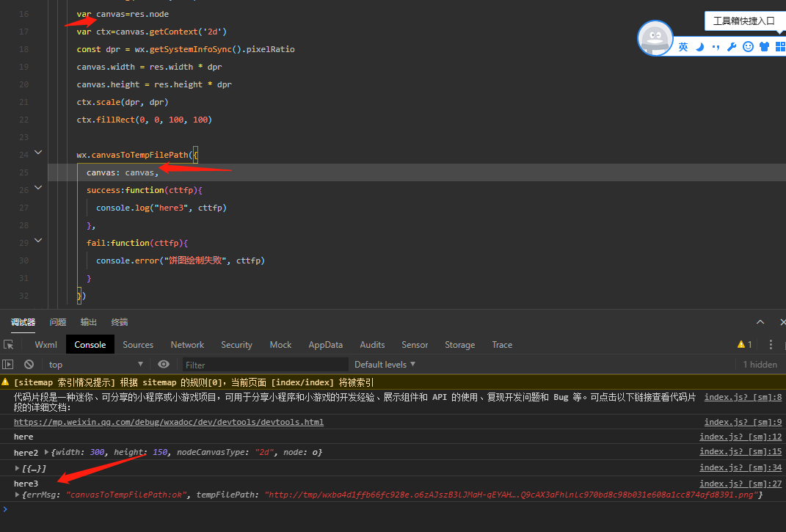This screenshot has height=532, width=786.
Task: Toggle punctuation mode in IME toolbar
Action: 716,47
